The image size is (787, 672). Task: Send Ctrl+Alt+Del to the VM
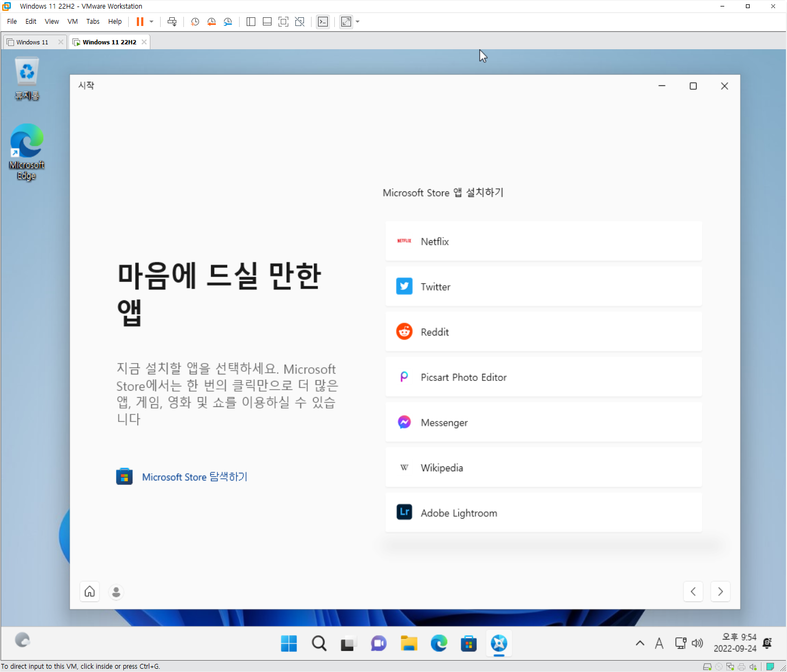click(172, 22)
